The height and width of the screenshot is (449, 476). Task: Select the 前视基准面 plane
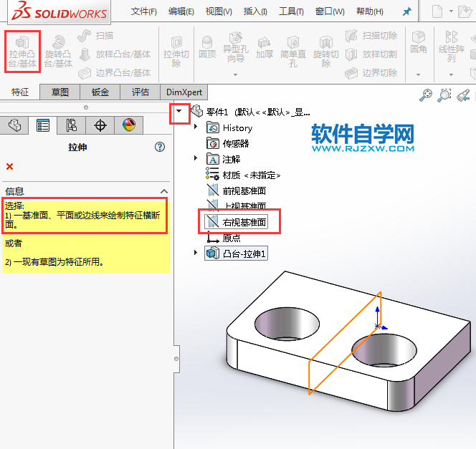pyautogui.click(x=236, y=190)
